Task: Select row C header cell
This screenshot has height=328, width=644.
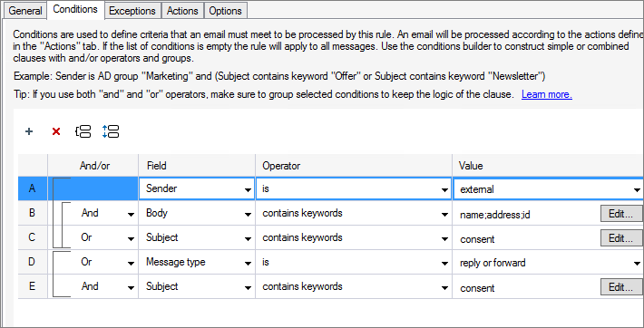Action: tap(33, 237)
